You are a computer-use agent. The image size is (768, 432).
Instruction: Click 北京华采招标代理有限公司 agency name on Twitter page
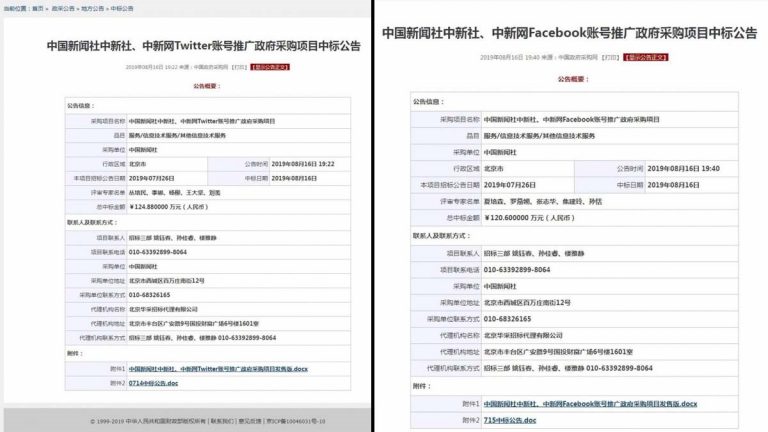pyautogui.click(x=163, y=309)
